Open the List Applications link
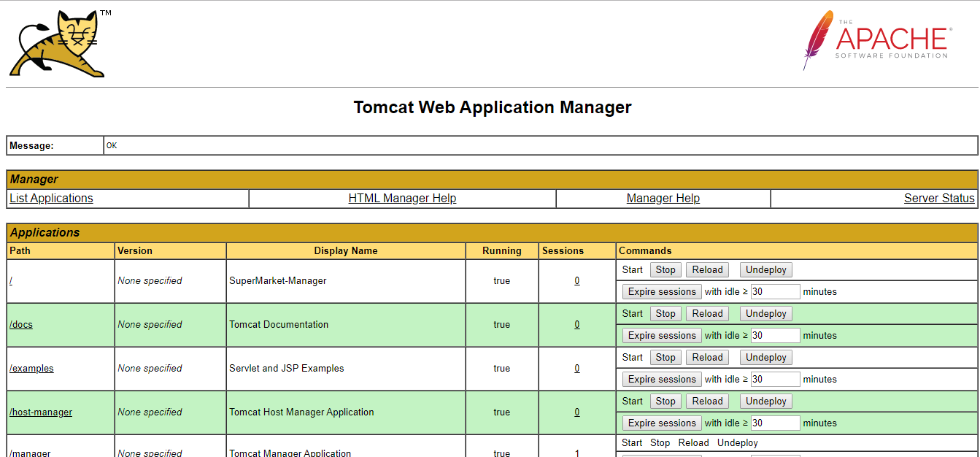980x457 pixels. point(51,199)
